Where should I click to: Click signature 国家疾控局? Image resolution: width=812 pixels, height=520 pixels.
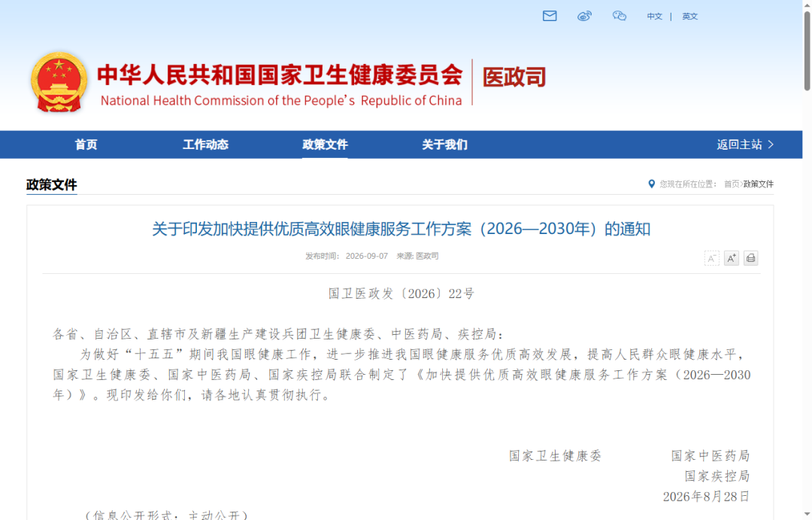point(717,476)
